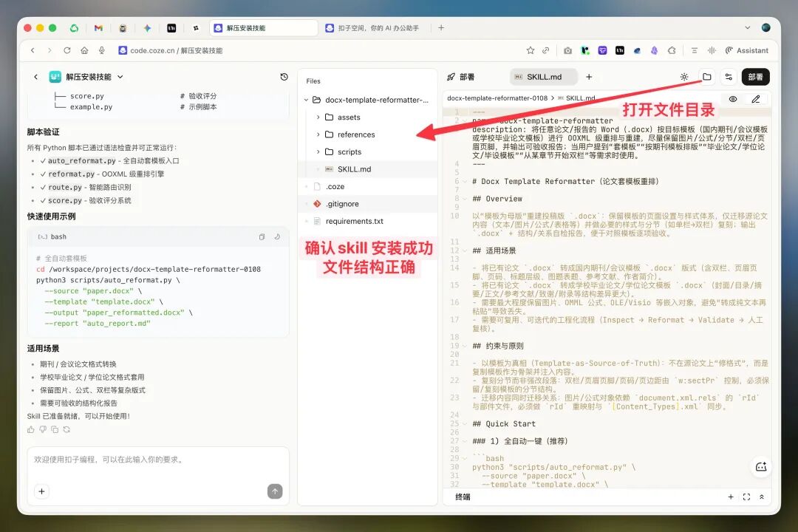Click the microphone icon in browser toolbar

click(x=102, y=50)
